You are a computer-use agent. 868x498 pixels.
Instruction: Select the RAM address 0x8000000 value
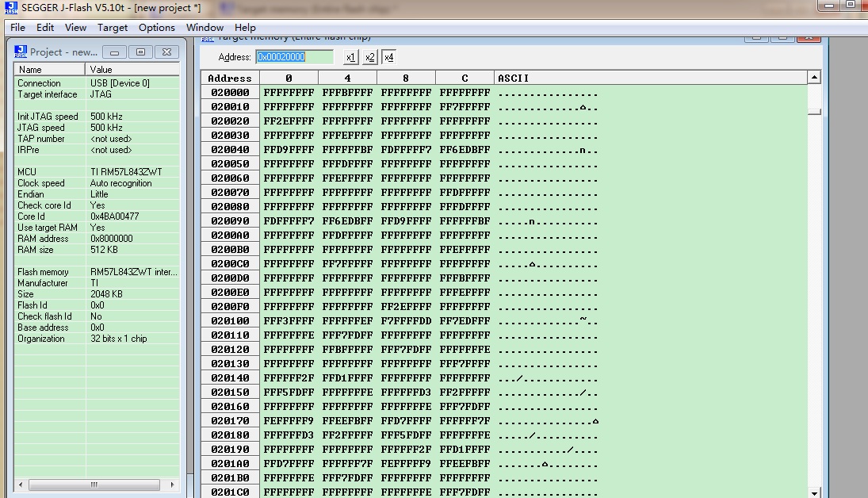pos(111,238)
